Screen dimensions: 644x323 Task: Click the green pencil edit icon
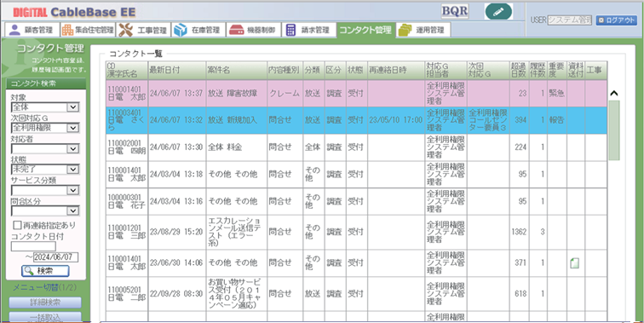(x=498, y=12)
